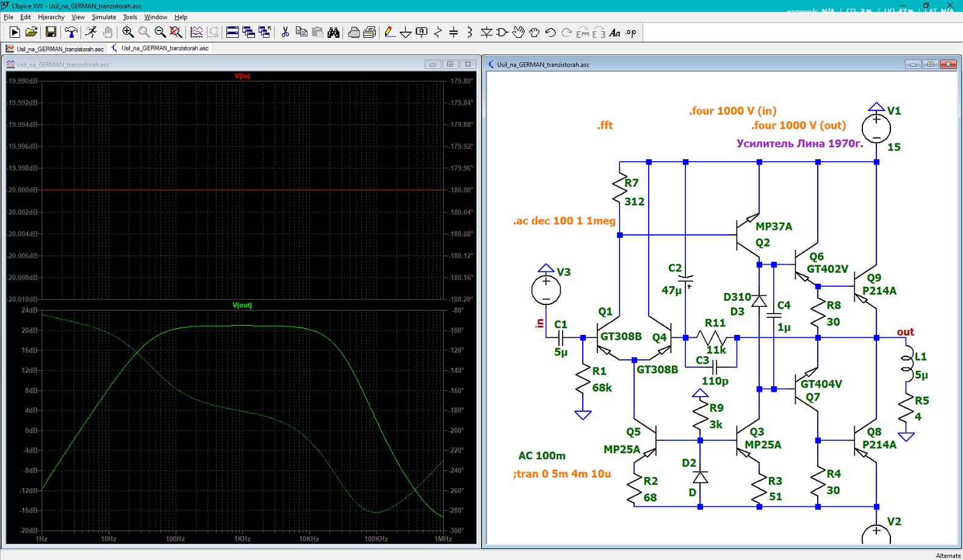Open the Control Panel hammer icon
Image resolution: width=963 pixels, height=560 pixels.
(x=71, y=32)
